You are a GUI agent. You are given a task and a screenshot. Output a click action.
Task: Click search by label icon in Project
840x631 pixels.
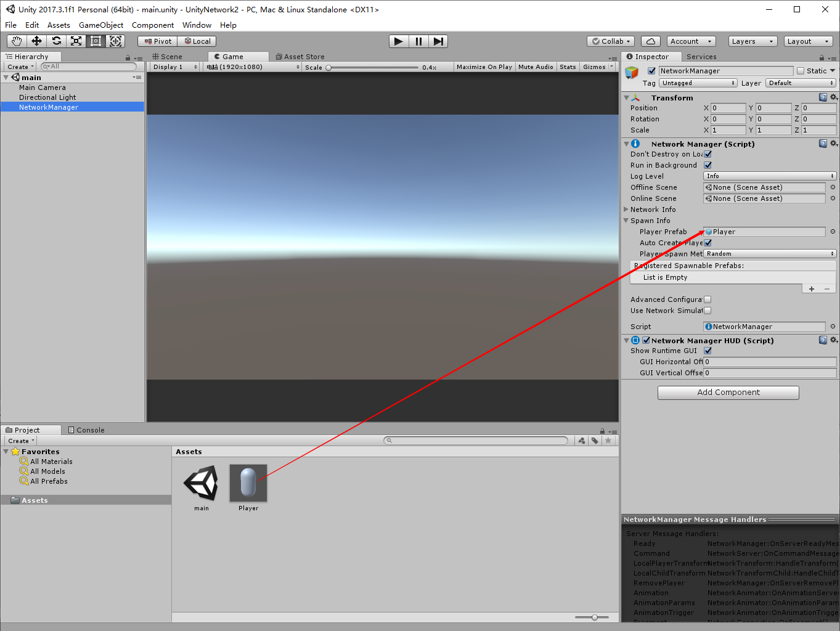tap(595, 441)
